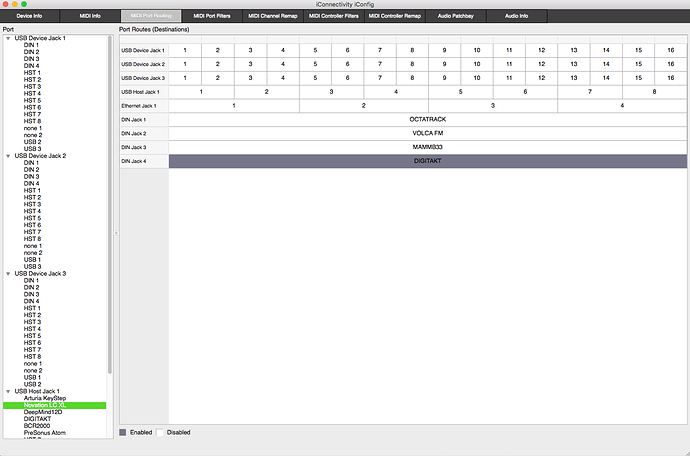
Task: Select Arturia KeyStep in the port list
Action: point(44,398)
